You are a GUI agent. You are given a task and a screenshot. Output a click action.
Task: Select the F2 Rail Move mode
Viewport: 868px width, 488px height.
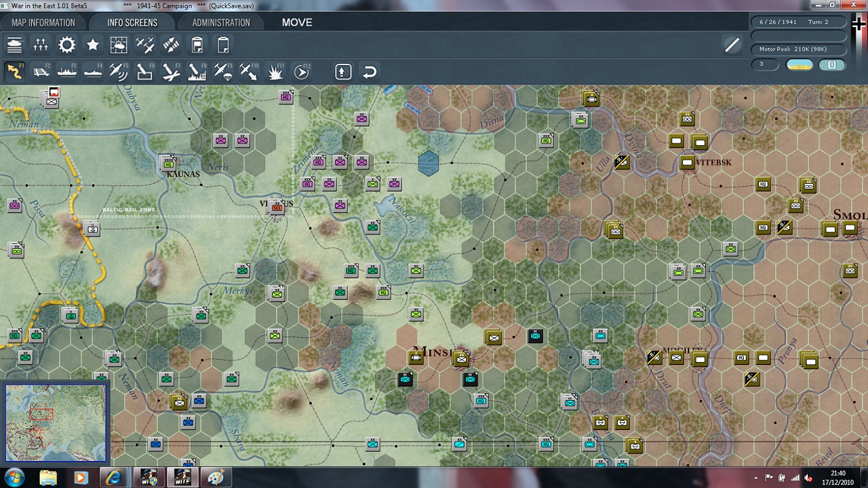41,72
